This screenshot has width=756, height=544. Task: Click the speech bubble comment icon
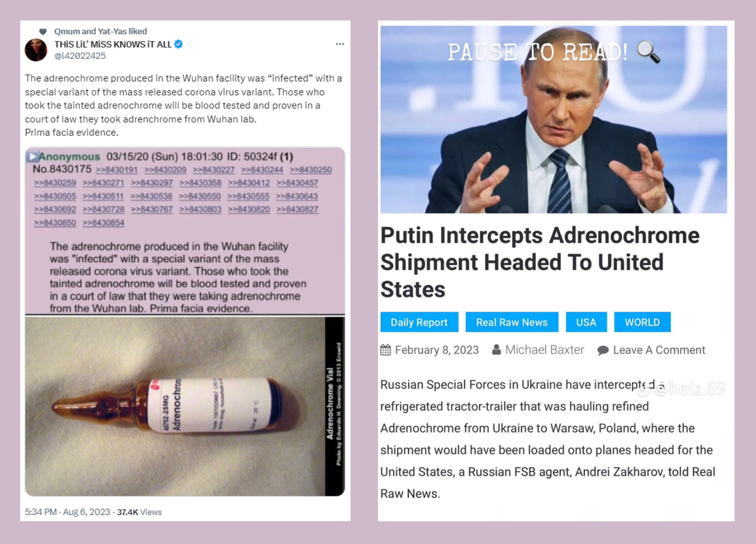click(x=603, y=350)
